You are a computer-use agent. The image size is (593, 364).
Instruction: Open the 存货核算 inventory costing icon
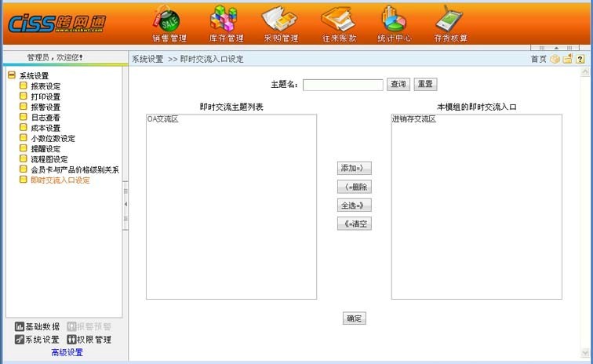click(451, 22)
